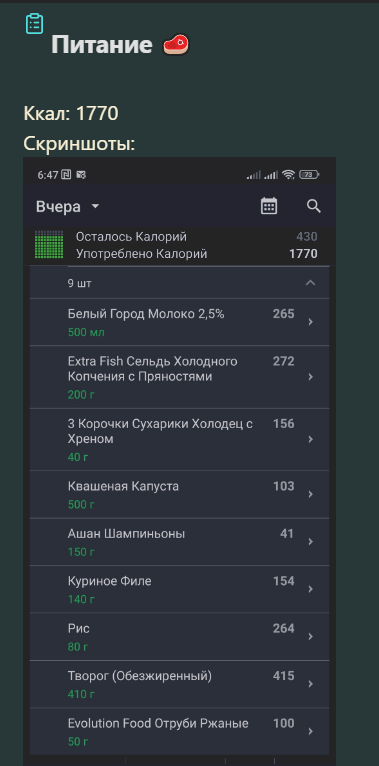Open arrow for Extra Fish Сельдь entry
The image size is (379, 766).
pyautogui.click(x=311, y=377)
